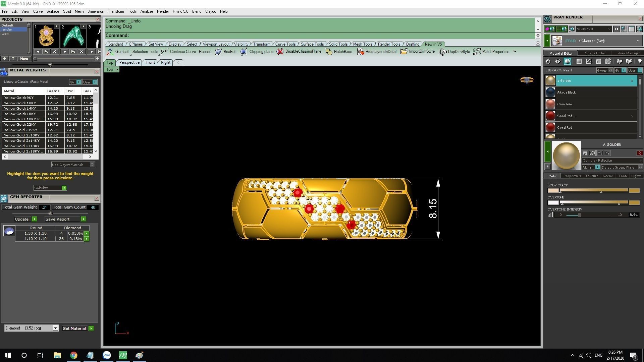Click the DupDimStyle icon
The width and height of the screenshot is (644, 362).
(443, 52)
